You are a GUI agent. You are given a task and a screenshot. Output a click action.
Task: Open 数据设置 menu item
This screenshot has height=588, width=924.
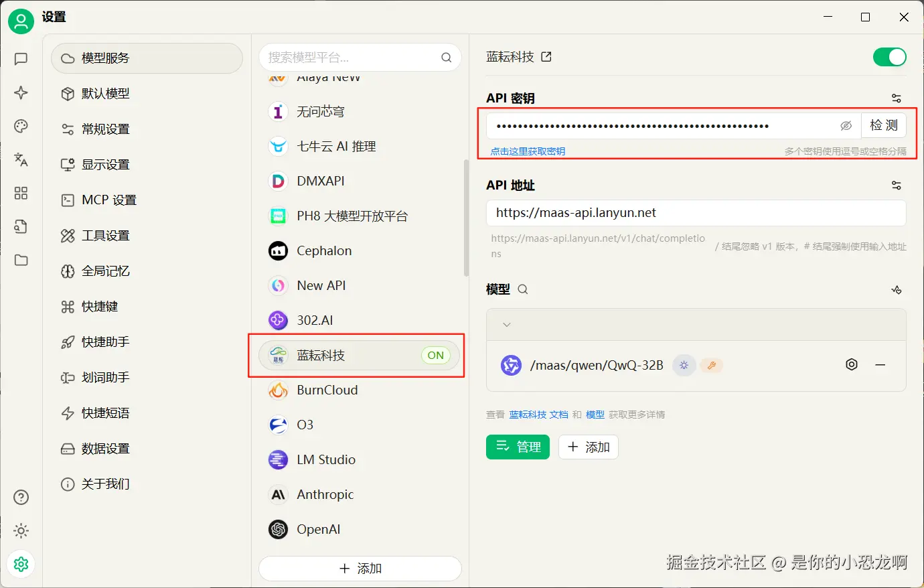[x=147, y=449]
